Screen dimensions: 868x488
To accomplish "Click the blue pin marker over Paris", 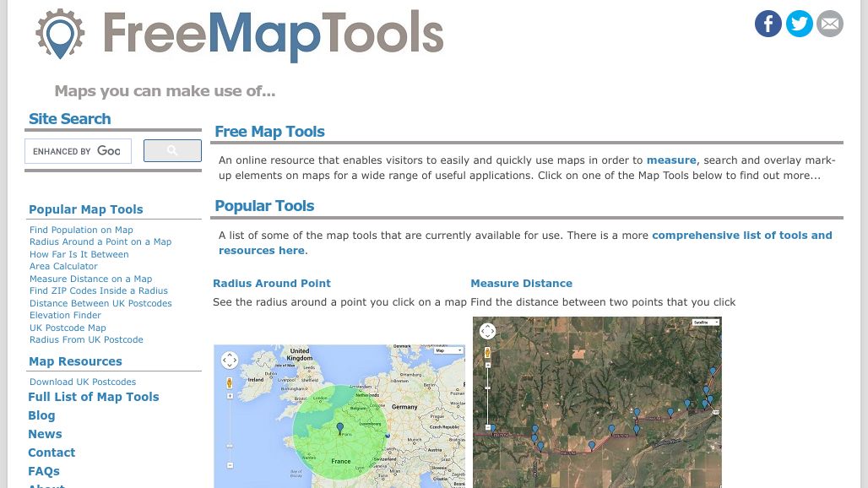I will [340, 428].
